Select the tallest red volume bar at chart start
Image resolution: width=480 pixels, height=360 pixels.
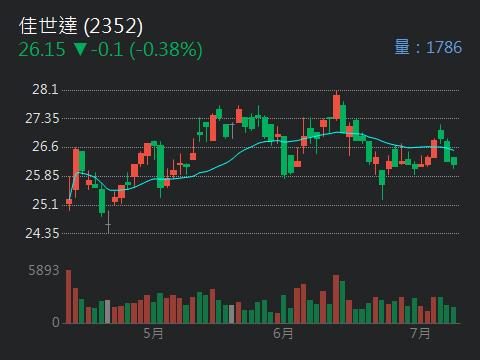[69, 297]
